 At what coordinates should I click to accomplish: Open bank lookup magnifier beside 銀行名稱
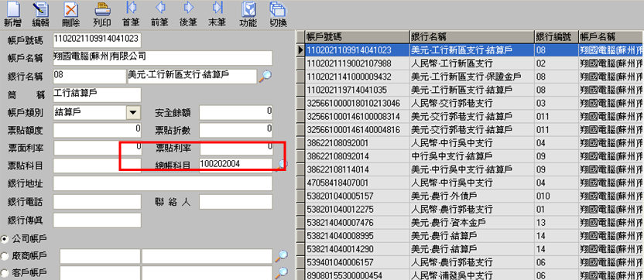tap(265, 77)
